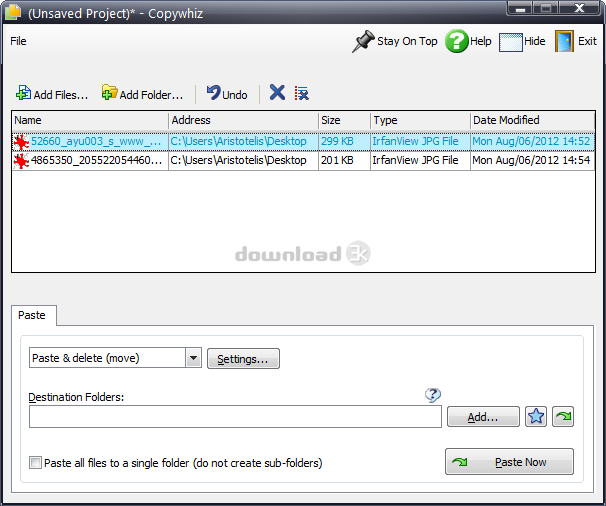This screenshot has width=606, height=506.
Task: Click the Settings... button
Action: click(243, 359)
